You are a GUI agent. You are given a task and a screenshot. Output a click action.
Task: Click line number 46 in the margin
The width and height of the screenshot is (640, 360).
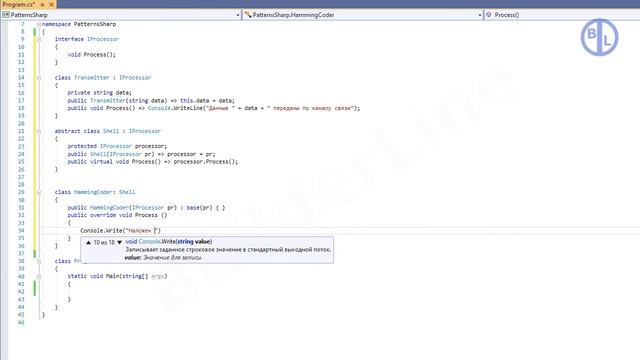click(21, 322)
